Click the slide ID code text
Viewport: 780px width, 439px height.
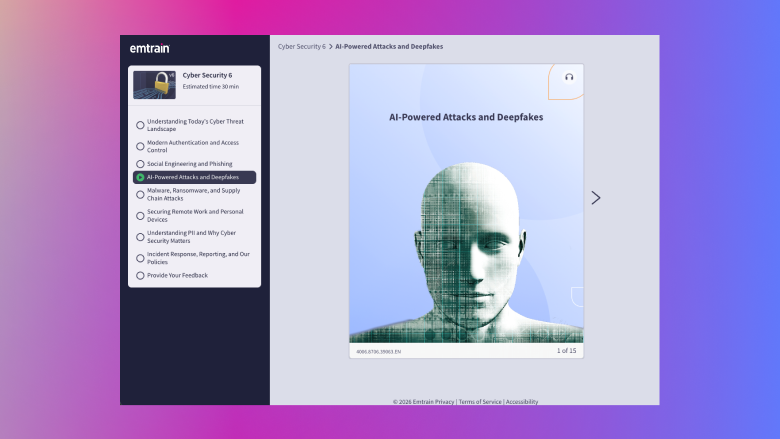pyautogui.click(x=379, y=351)
